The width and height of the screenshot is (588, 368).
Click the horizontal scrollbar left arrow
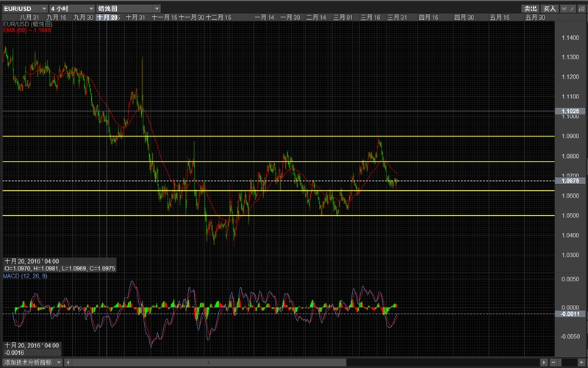point(68,362)
